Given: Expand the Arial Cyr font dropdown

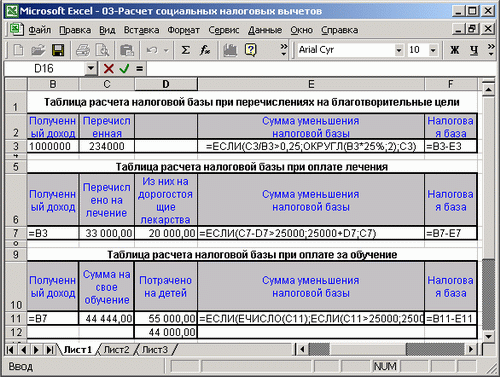Looking at the screenshot, I should [x=399, y=50].
